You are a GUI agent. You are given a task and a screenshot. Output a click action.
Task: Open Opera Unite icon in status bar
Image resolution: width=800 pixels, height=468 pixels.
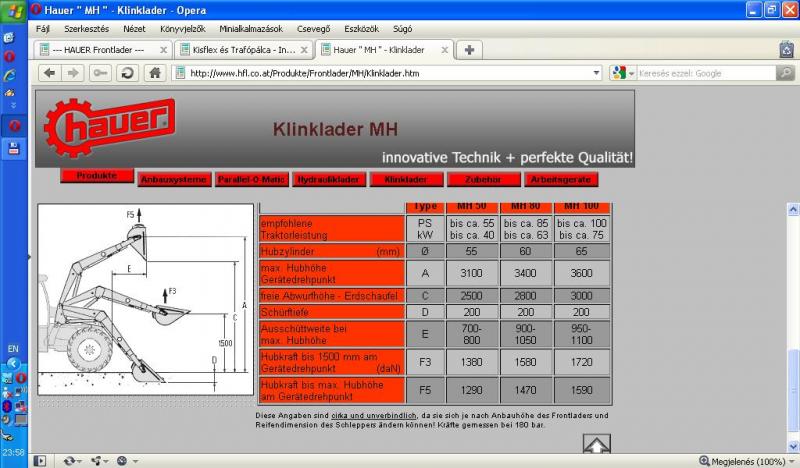(95, 461)
